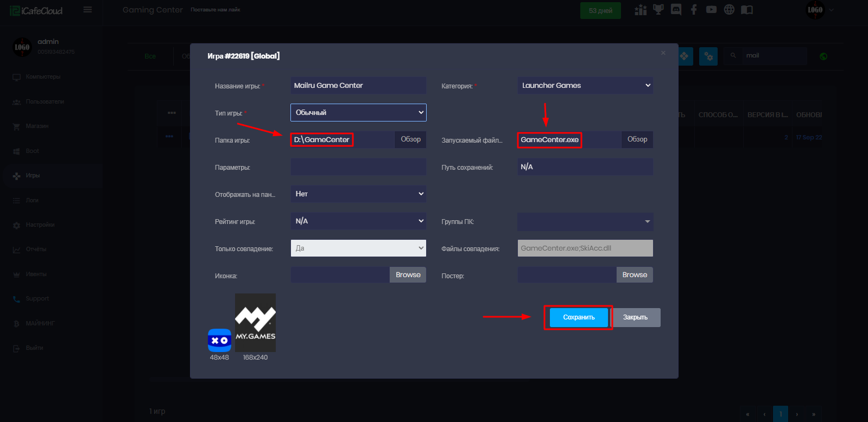Click the MY.GAMES 168x240 poster thumbnail
This screenshot has height=422, width=868.
tap(255, 323)
